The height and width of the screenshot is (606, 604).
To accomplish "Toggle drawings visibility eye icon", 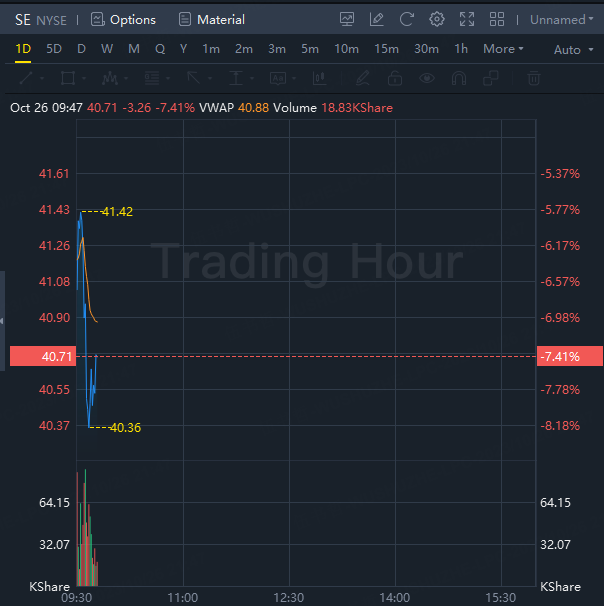I will click(x=427, y=78).
